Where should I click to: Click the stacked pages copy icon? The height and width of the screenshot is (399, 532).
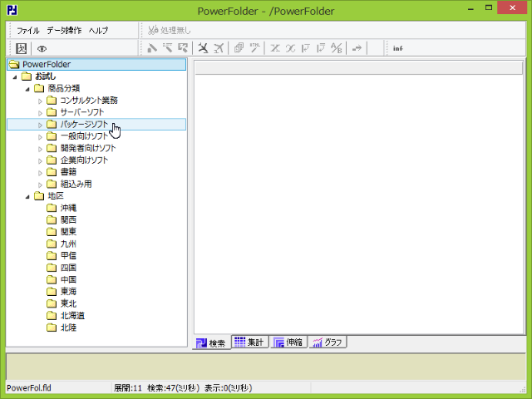pos(239,48)
